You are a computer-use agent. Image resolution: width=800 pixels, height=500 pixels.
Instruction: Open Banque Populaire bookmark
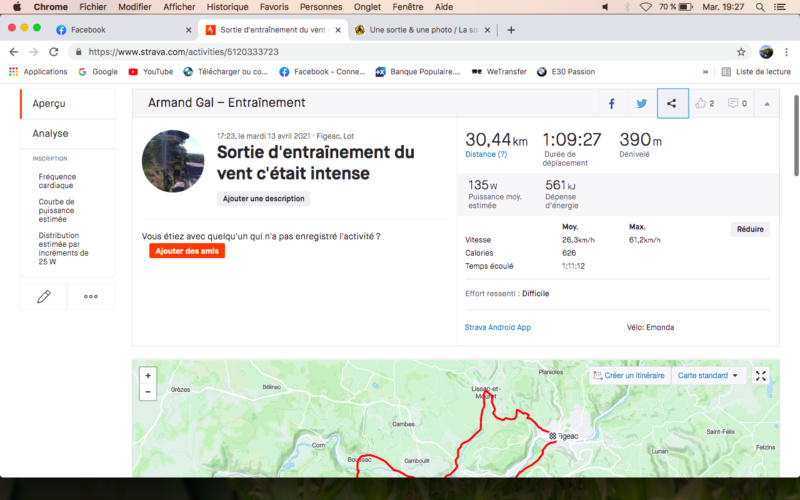pos(417,72)
